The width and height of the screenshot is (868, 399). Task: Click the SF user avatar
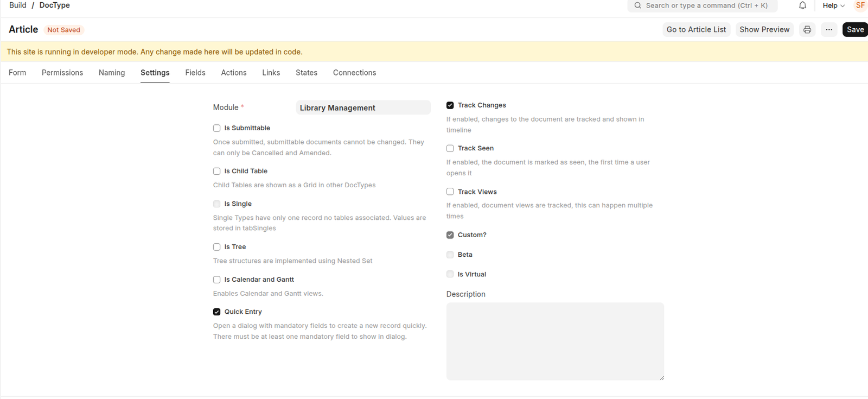click(860, 5)
